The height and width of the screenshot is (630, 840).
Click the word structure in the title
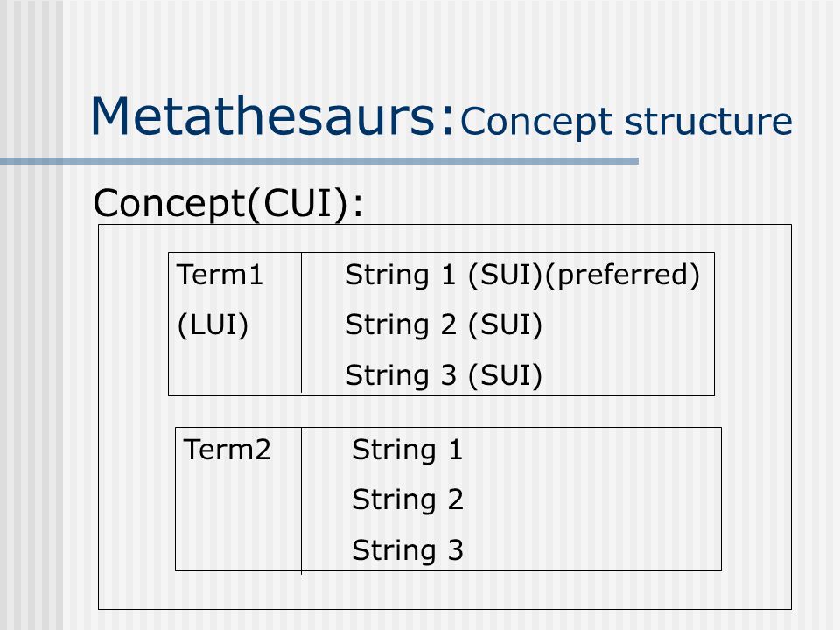(708, 122)
